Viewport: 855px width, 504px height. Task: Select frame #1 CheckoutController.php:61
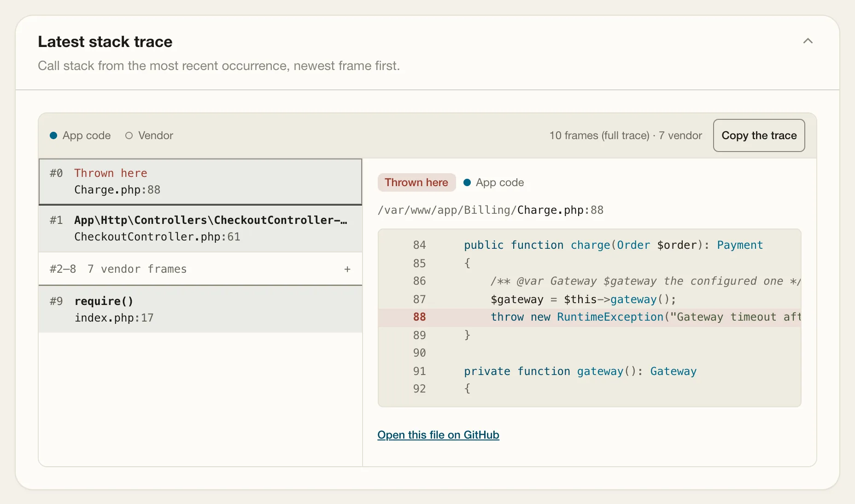tap(200, 229)
